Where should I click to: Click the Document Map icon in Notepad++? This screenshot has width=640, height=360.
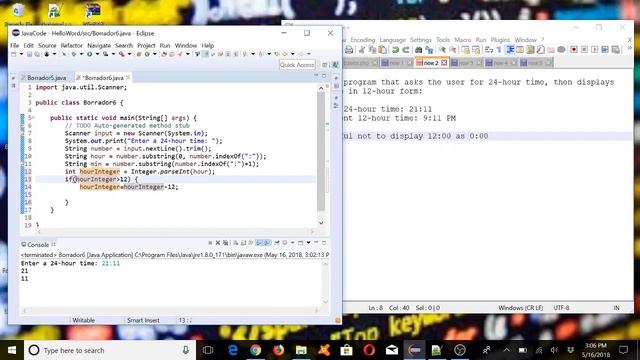[x=530, y=50]
